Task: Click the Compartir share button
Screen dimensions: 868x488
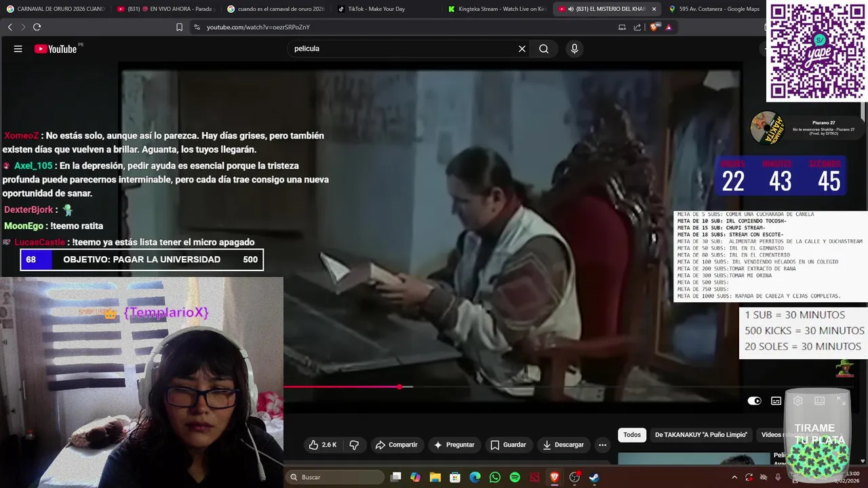Action: [x=397, y=445]
